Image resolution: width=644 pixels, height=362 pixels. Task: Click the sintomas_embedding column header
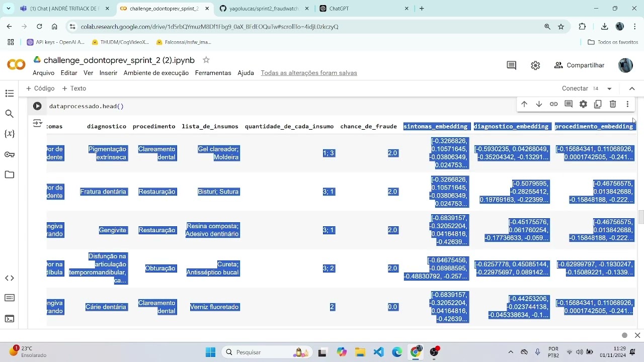click(436, 126)
